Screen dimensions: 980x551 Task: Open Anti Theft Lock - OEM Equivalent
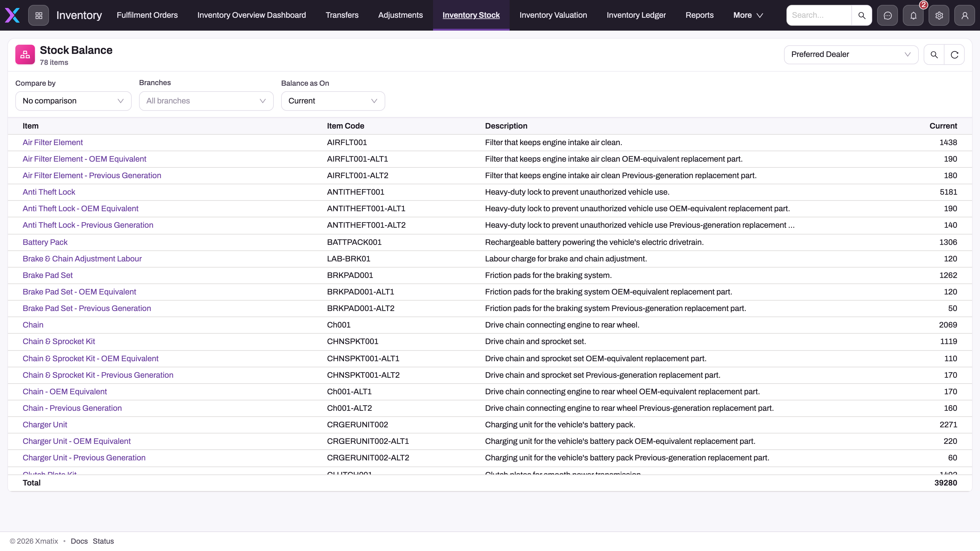click(80, 208)
